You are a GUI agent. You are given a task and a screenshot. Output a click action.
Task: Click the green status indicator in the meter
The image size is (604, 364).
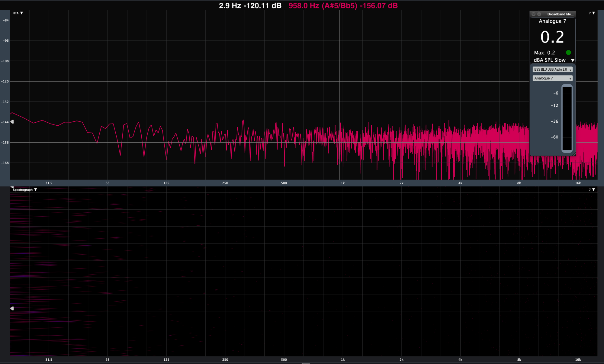pyautogui.click(x=568, y=53)
